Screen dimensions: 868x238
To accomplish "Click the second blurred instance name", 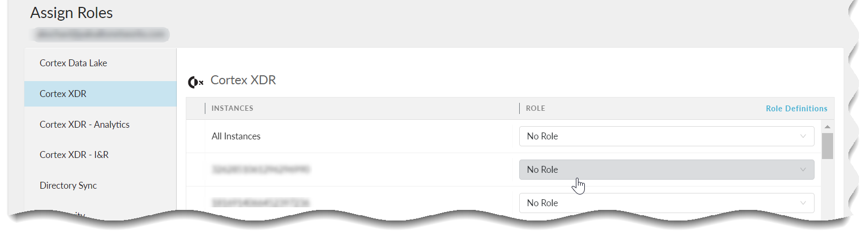I will [261, 170].
